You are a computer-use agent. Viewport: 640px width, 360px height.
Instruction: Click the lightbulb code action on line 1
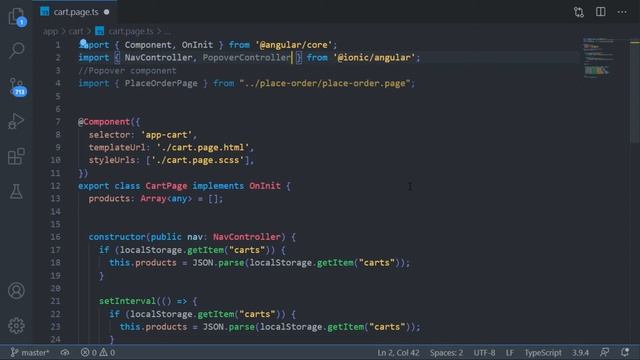[83, 43]
